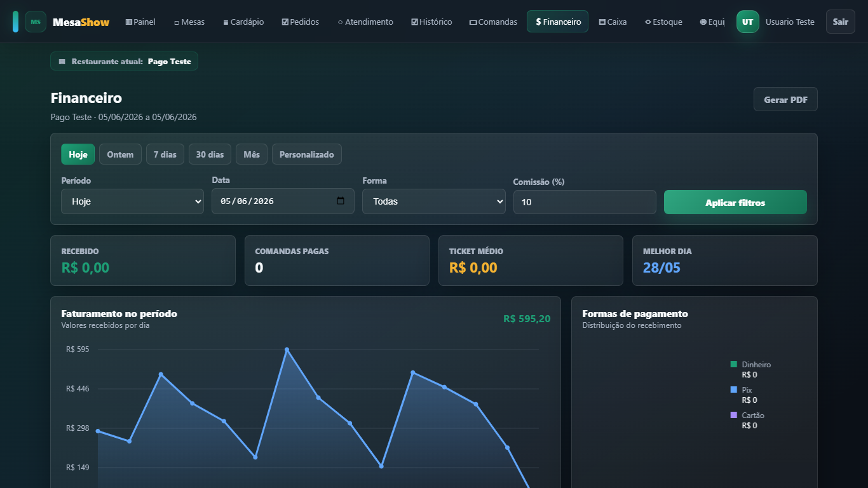Click the MesaShow brand name
Screen dimensions: 868x488
[x=81, y=22]
